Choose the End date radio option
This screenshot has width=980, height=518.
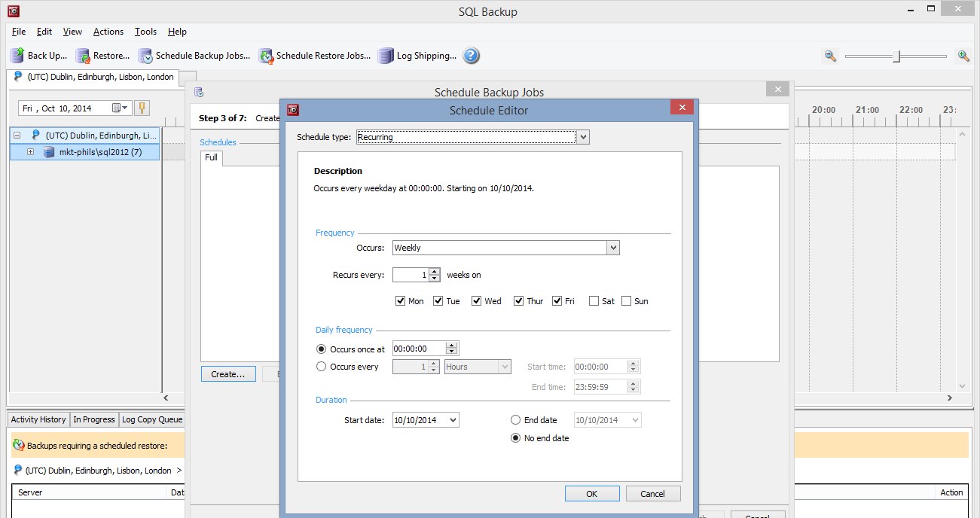pyautogui.click(x=516, y=420)
